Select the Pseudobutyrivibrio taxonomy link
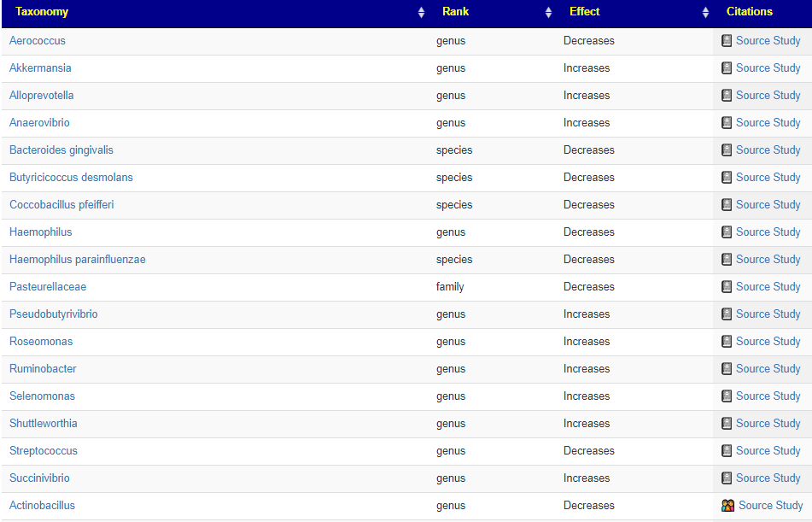The height and width of the screenshot is (522, 812). 54,314
